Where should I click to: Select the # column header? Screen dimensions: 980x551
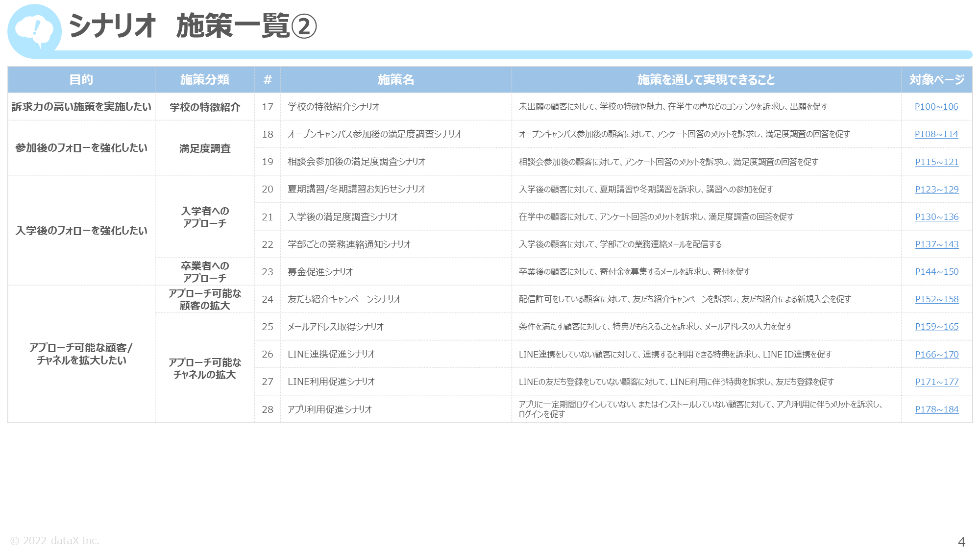pyautogui.click(x=268, y=79)
